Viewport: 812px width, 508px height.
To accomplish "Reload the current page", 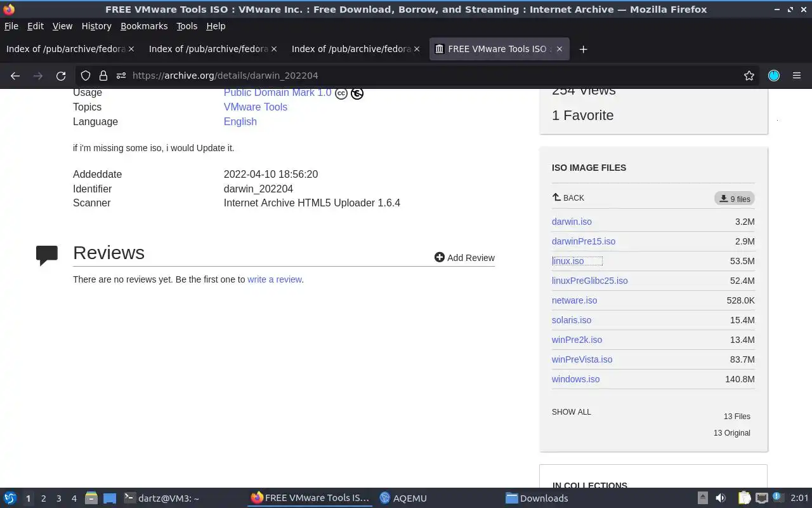I will (61, 76).
